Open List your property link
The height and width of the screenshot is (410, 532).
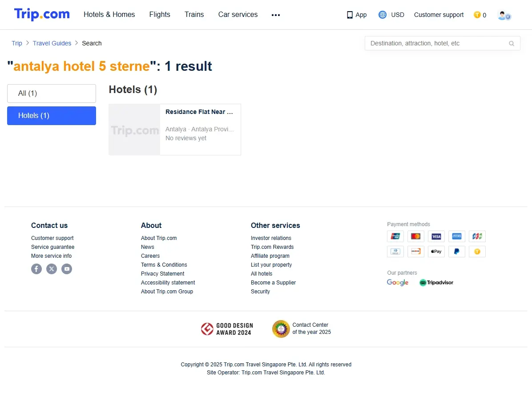pyautogui.click(x=271, y=264)
